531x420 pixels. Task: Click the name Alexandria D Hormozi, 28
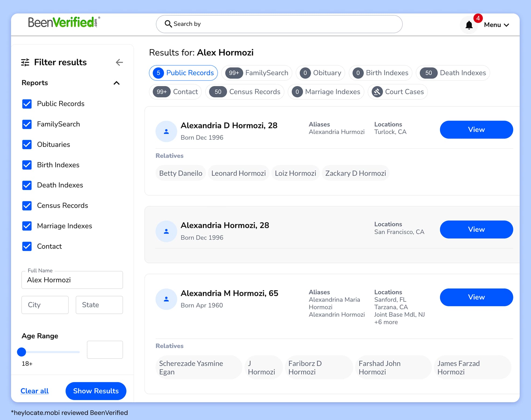(x=229, y=126)
